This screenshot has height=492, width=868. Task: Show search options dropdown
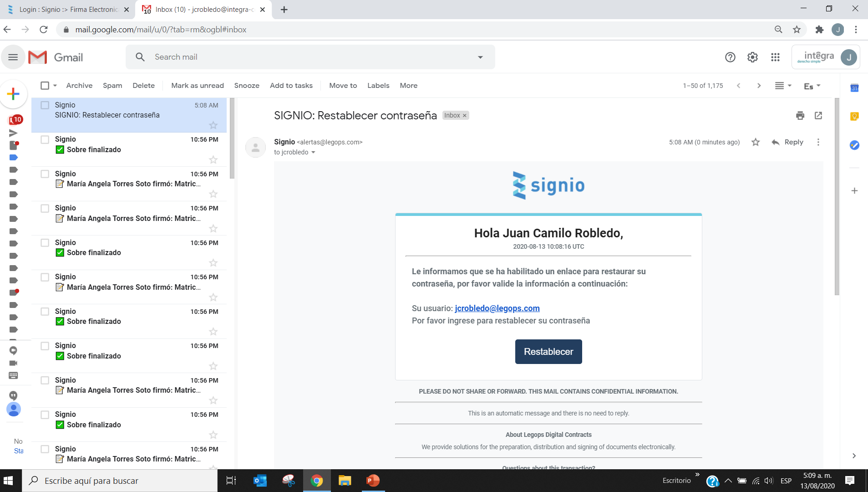pyautogui.click(x=480, y=57)
